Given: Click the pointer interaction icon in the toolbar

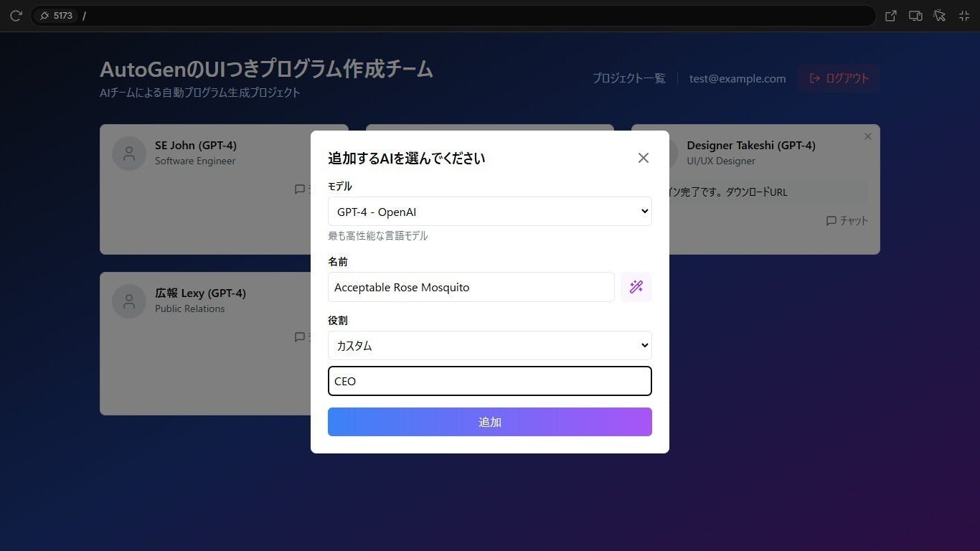Looking at the screenshot, I should pyautogui.click(x=940, y=15).
